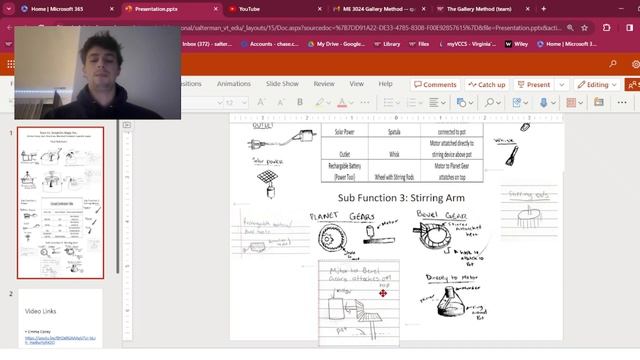
Task: Click the paragraph alignment icon
Action: click(433, 102)
